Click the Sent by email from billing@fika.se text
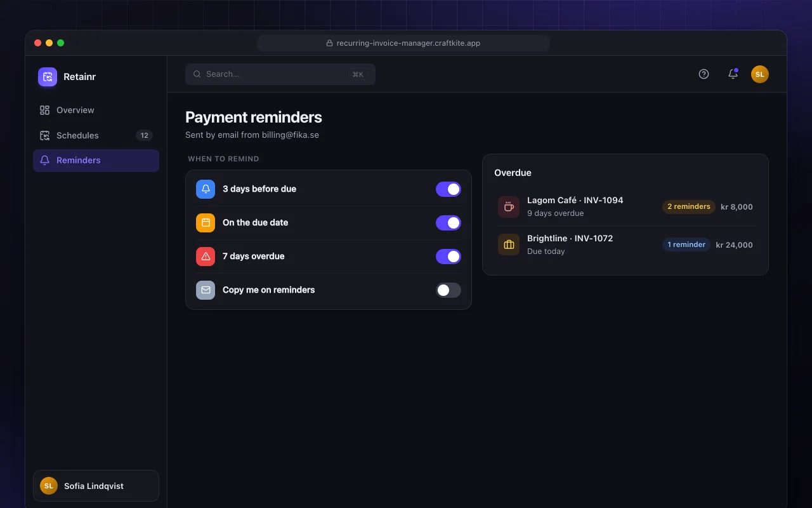Viewport: 812px width, 508px height. click(252, 135)
